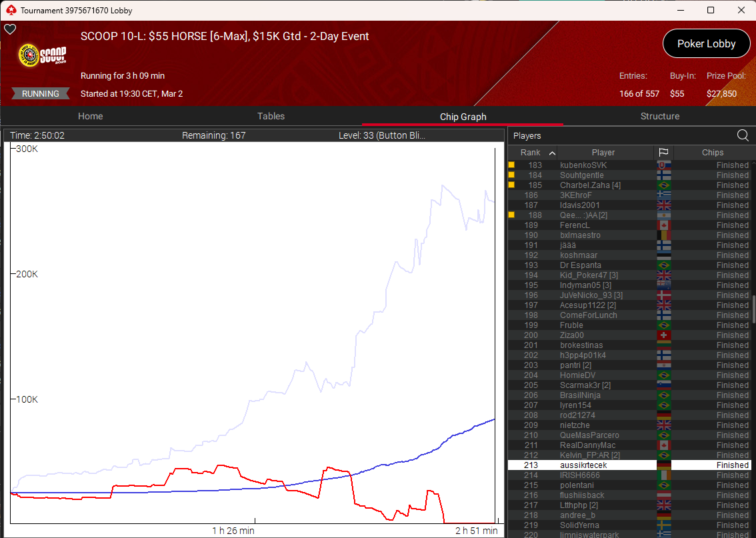Toggle the favorite heart icon

point(10,29)
